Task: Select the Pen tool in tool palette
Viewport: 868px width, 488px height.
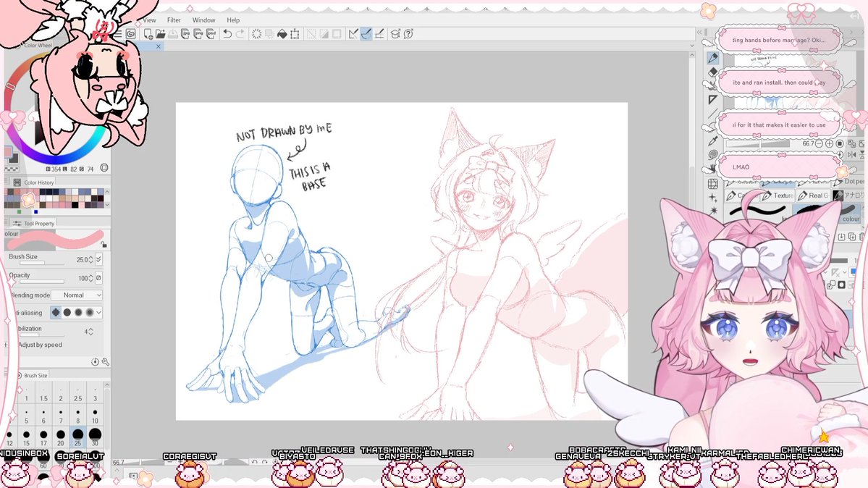Action: (x=712, y=58)
